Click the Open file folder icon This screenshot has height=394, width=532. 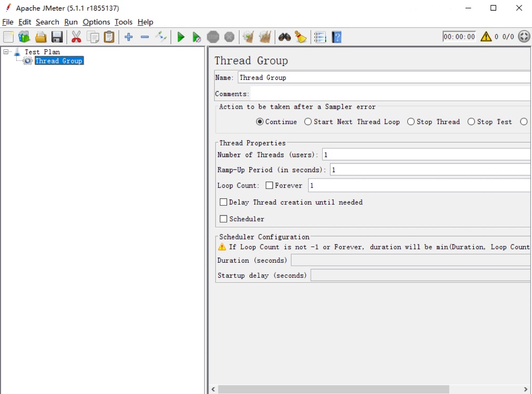click(x=41, y=37)
